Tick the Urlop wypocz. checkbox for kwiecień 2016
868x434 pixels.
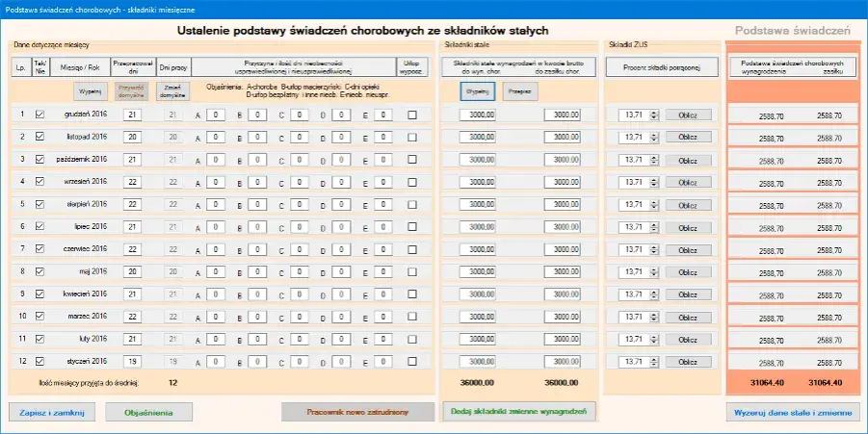412,294
